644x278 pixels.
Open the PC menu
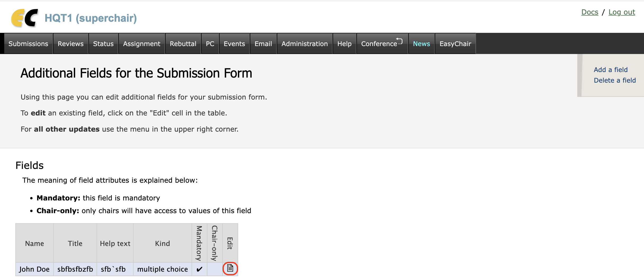point(210,44)
